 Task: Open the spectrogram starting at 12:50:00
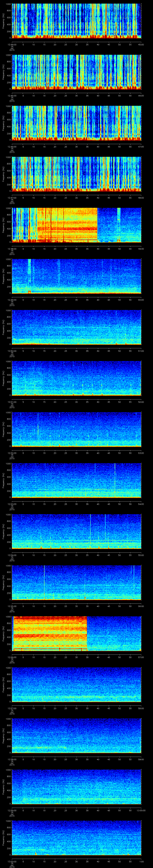(x=77, y=327)
